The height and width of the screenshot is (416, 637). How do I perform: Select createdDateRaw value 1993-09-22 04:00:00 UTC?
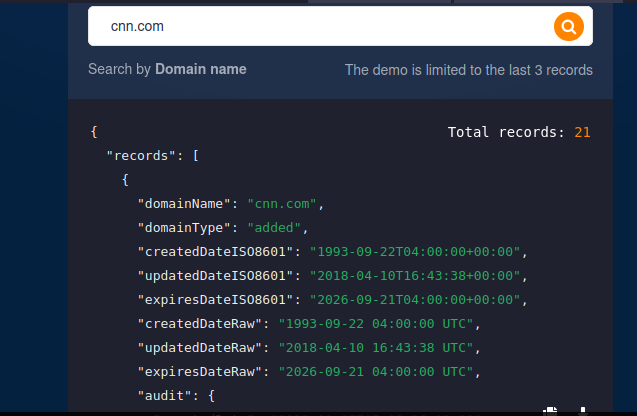click(376, 323)
